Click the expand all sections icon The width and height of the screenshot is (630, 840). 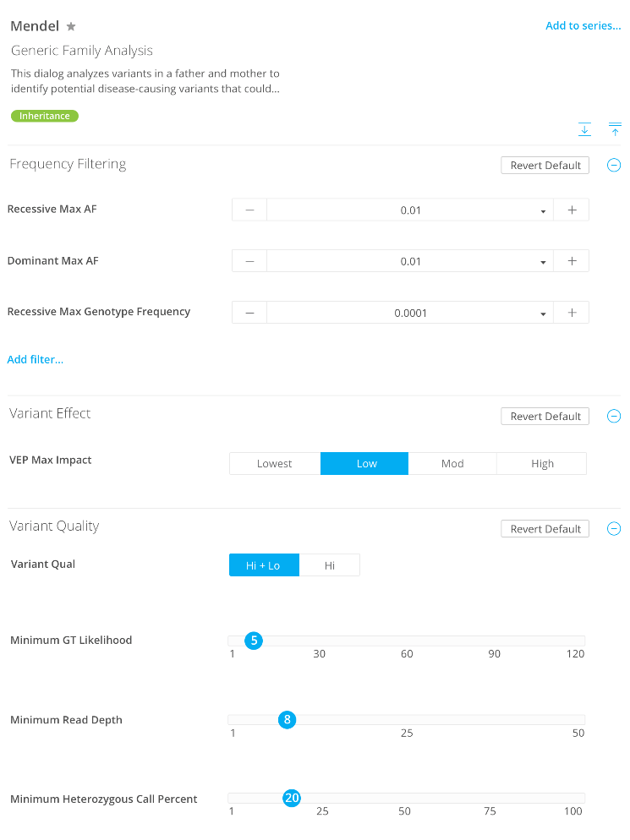click(584, 129)
